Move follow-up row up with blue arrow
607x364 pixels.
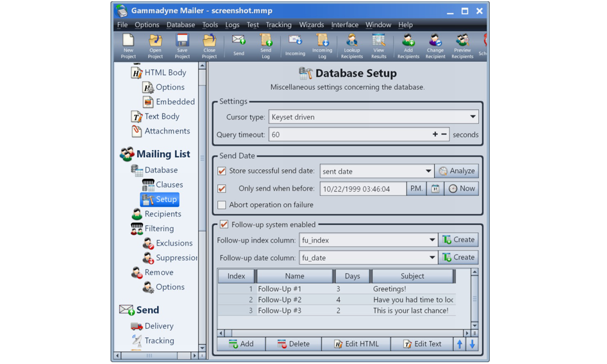[459, 344]
